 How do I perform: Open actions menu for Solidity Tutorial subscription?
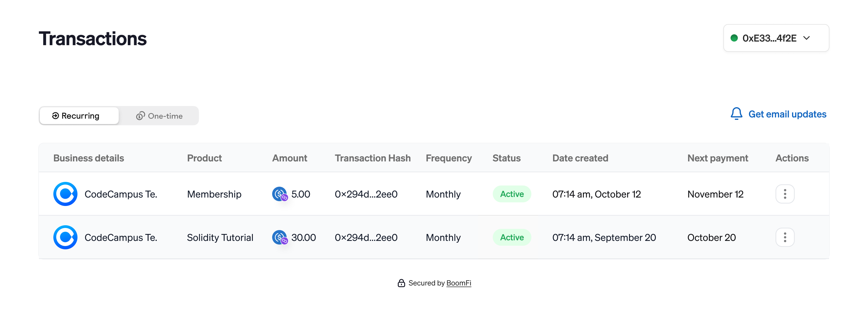pyautogui.click(x=785, y=238)
